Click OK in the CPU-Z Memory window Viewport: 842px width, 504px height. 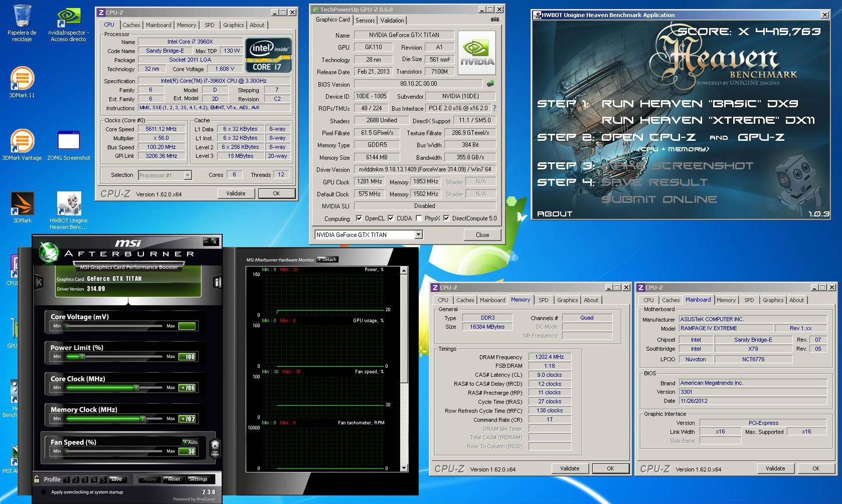[x=610, y=468]
